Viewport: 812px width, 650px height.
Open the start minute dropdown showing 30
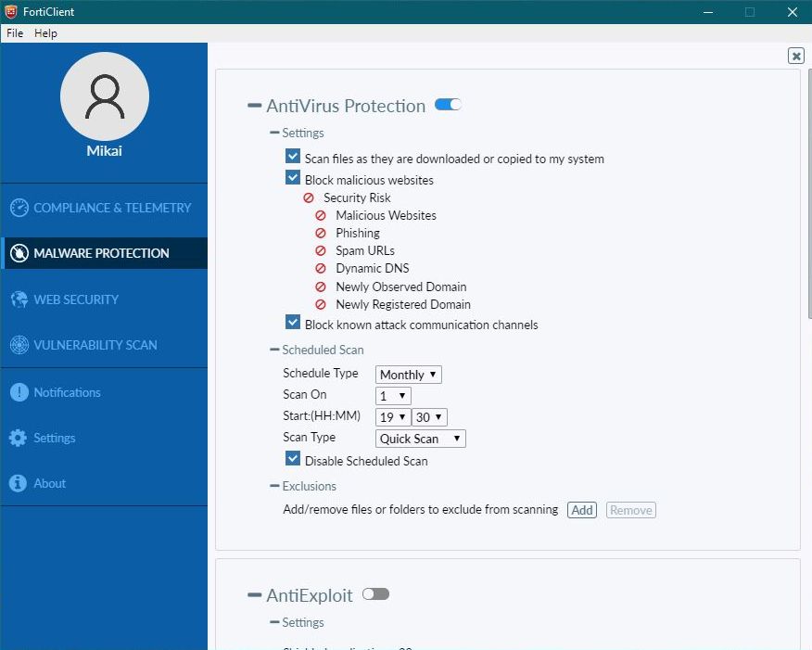429,417
